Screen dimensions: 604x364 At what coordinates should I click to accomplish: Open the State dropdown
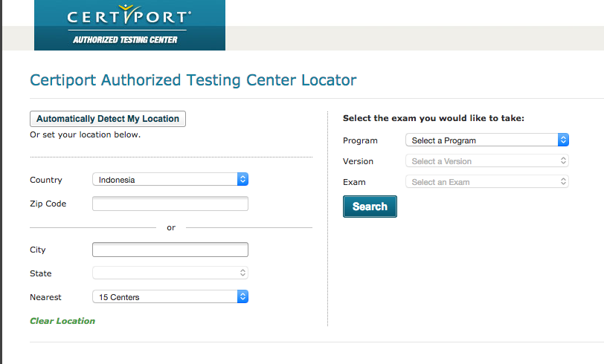[x=164, y=273]
